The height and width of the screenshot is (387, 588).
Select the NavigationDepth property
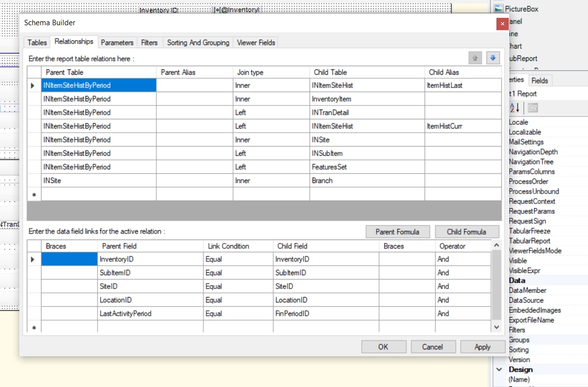click(533, 152)
